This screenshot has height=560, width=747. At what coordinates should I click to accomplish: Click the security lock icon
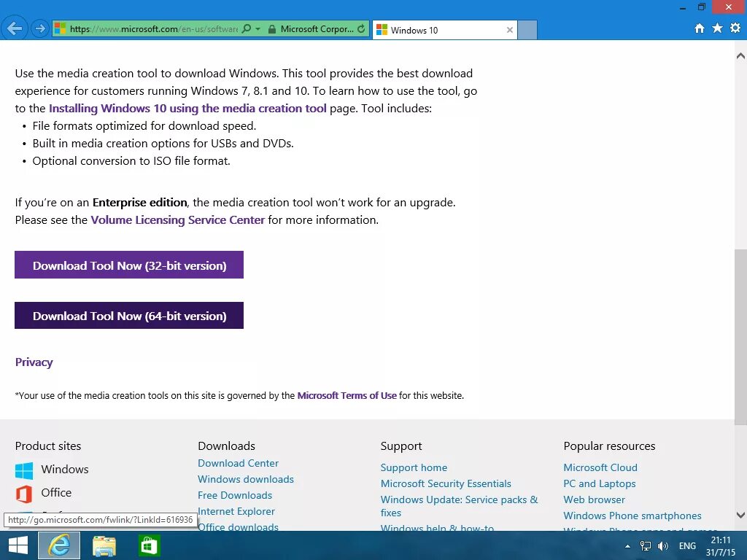tap(272, 29)
